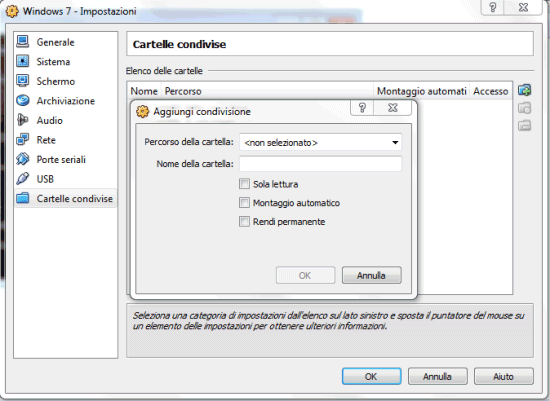Switch to Porte seriali category
The height and width of the screenshot is (401, 550).
61,160
